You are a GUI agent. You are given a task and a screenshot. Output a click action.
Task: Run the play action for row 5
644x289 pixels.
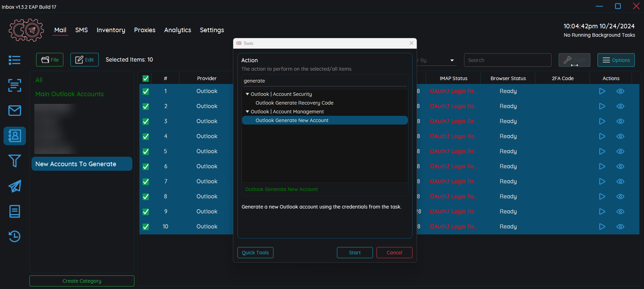coord(602,151)
